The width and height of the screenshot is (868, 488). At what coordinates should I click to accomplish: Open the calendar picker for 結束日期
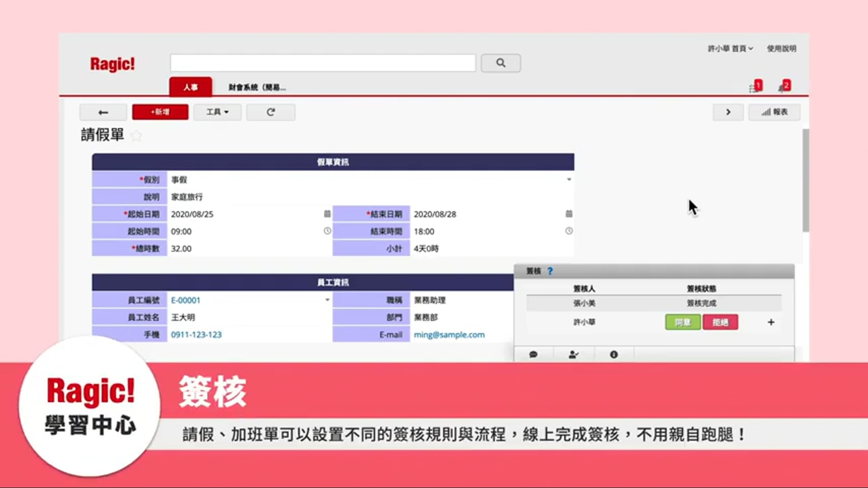pyautogui.click(x=569, y=214)
